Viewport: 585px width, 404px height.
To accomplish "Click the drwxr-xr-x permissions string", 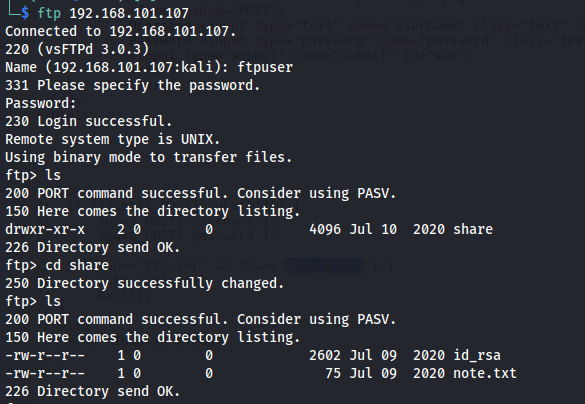I will (x=45, y=229).
